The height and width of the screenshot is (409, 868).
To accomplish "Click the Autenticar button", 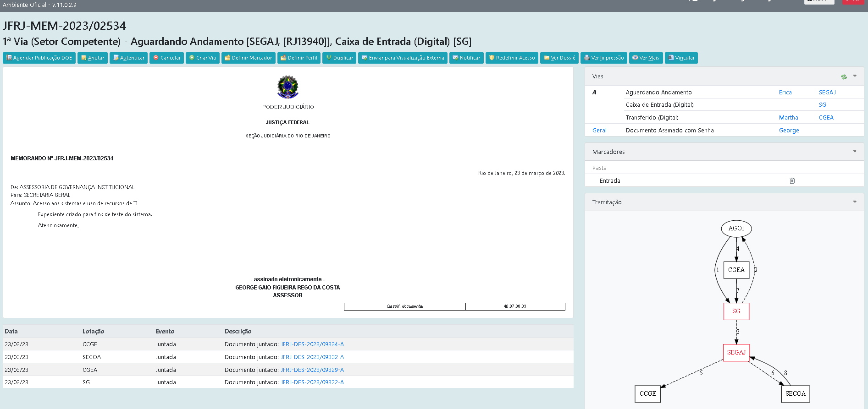I will (129, 58).
